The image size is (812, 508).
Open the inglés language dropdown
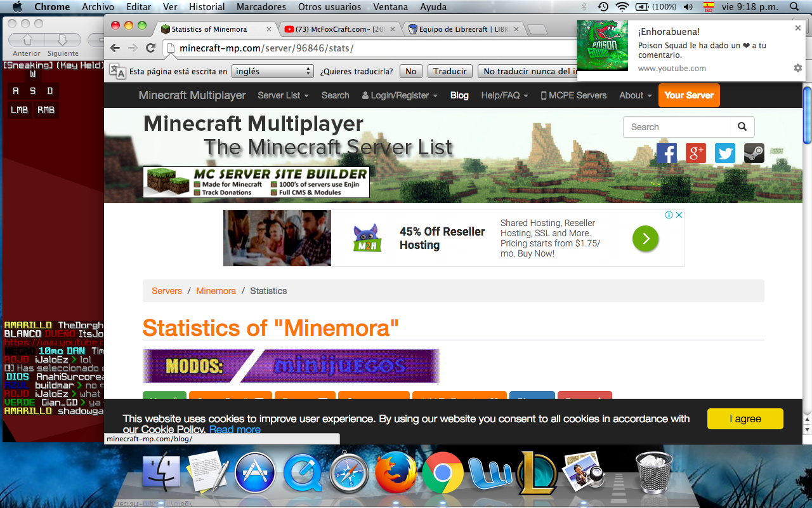[273, 72]
